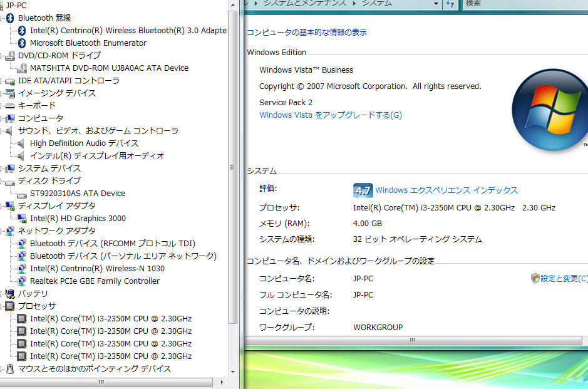Select Bluetooth デバイス (パーソナル エリア ネットワーク) row

[123, 256]
